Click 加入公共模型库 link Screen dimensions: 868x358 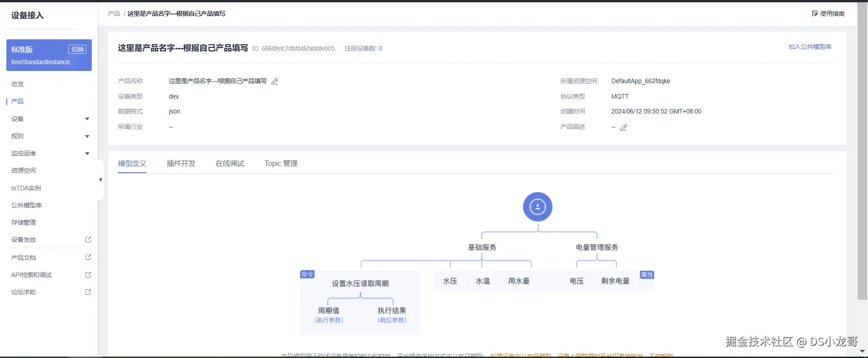[810, 47]
